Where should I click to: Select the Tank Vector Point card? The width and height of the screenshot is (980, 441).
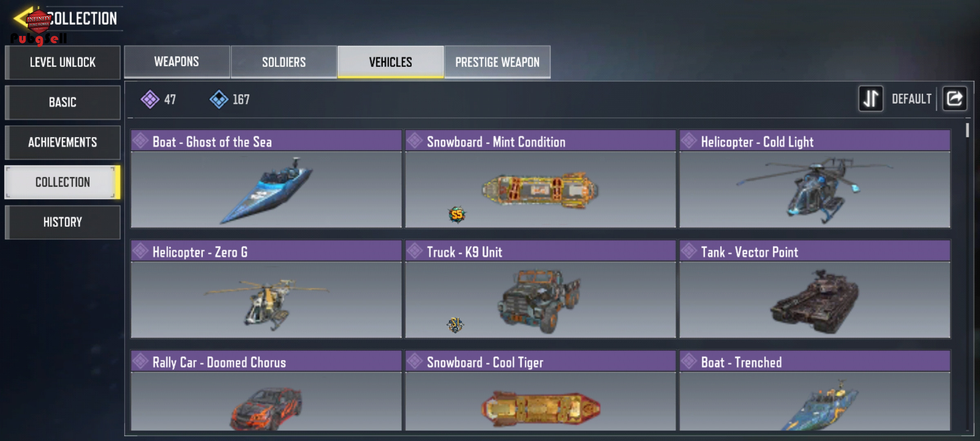click(x=815, y=289)
